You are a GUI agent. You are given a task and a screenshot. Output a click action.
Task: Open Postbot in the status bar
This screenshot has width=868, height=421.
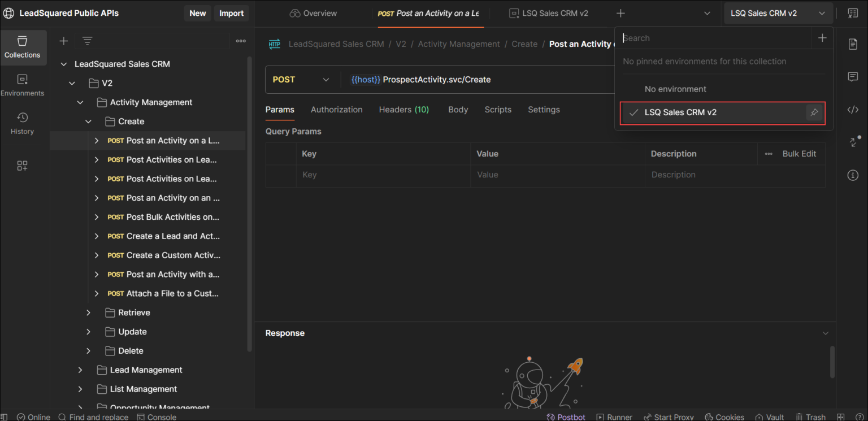[566, 417]
